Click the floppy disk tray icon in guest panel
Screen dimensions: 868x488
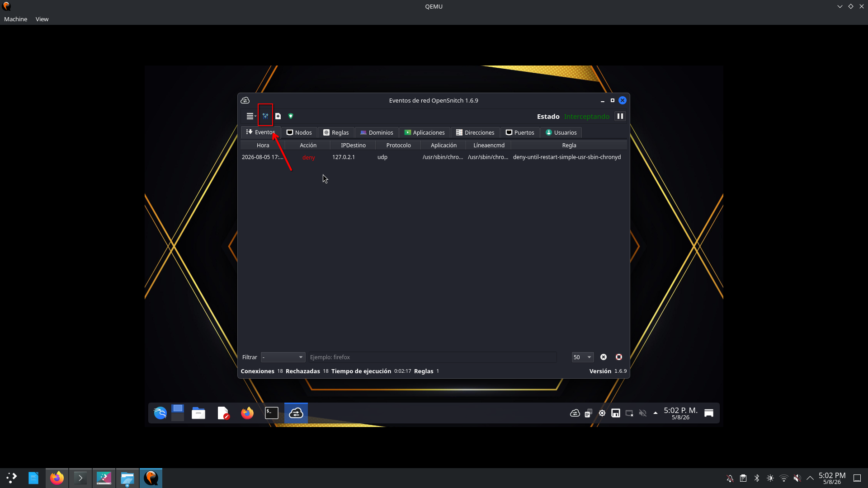616,413
